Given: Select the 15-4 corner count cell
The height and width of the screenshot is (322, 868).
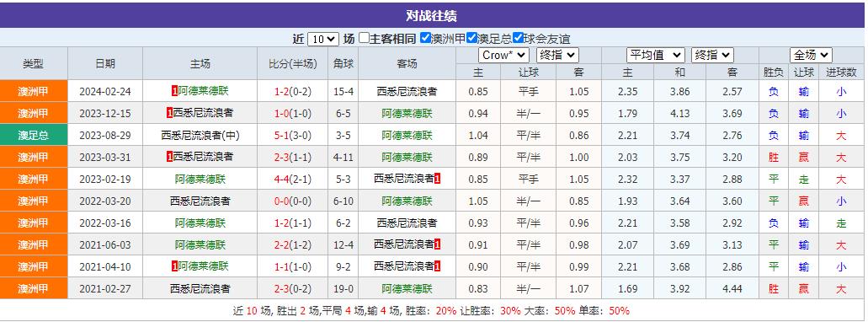Looking at the screenshot, I should [x=343, y=91].
